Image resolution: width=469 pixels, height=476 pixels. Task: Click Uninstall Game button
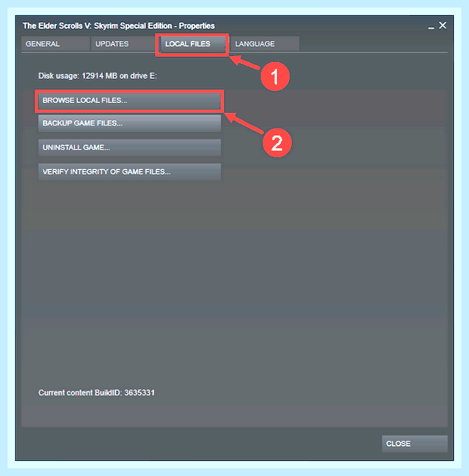point(129,148)
